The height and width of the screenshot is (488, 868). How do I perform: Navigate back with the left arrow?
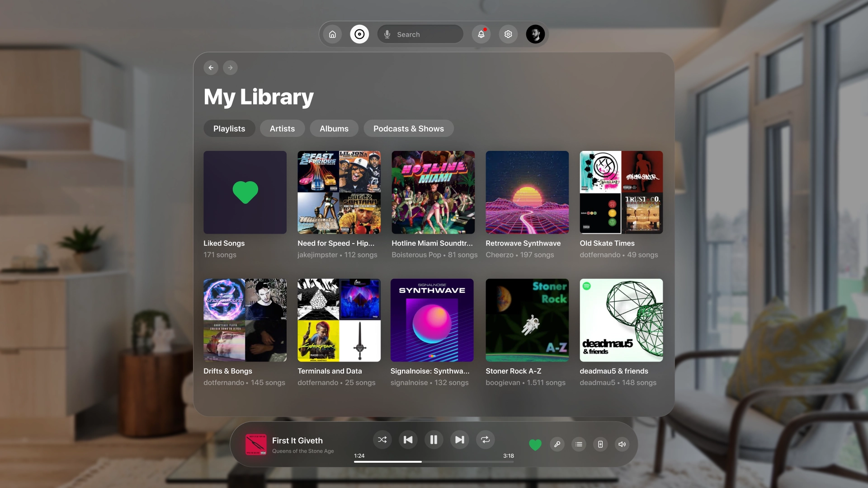pyautogui.click(x=211, y=68)
